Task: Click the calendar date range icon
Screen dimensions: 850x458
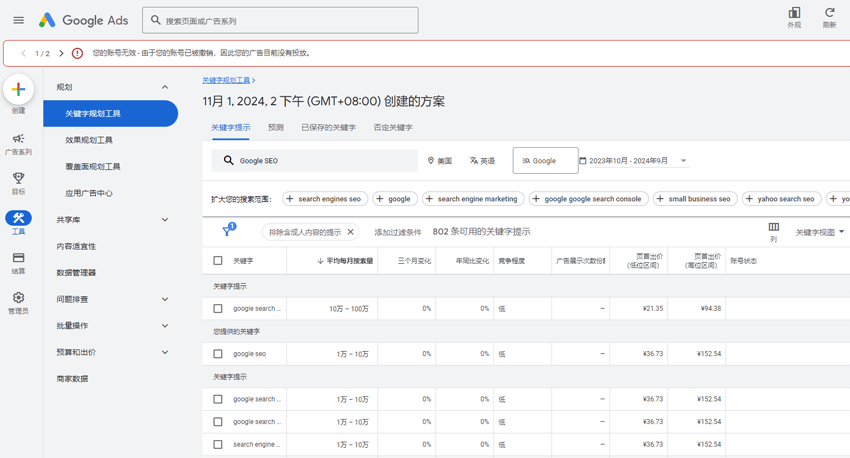Action: click(583, 161)
